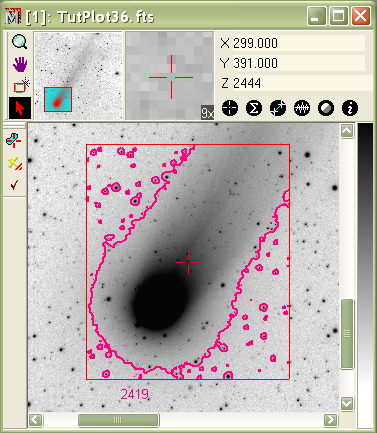Activate the rectangle region cursor tool
This screenshot has width=377, height=433.
(21, 86)
